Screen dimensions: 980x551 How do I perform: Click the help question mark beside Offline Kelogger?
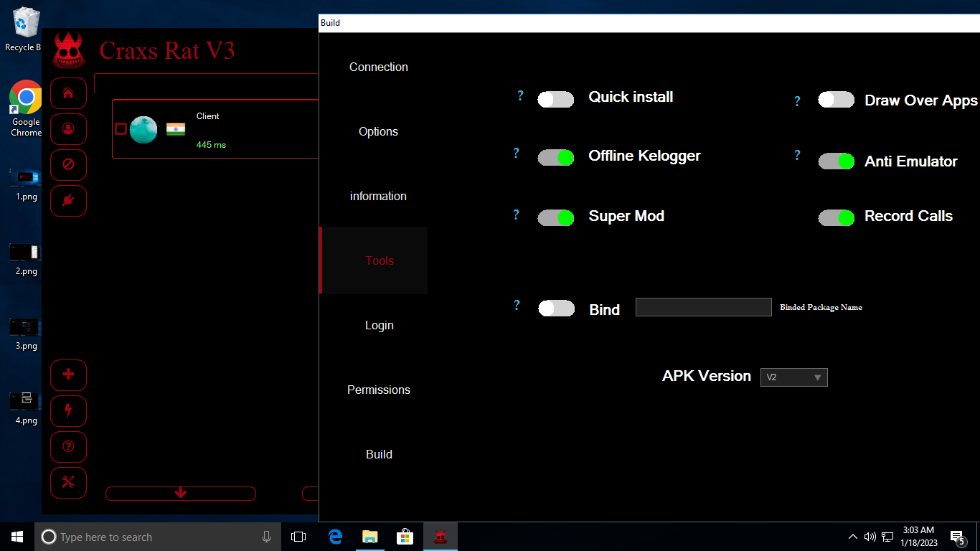[516, 153]
